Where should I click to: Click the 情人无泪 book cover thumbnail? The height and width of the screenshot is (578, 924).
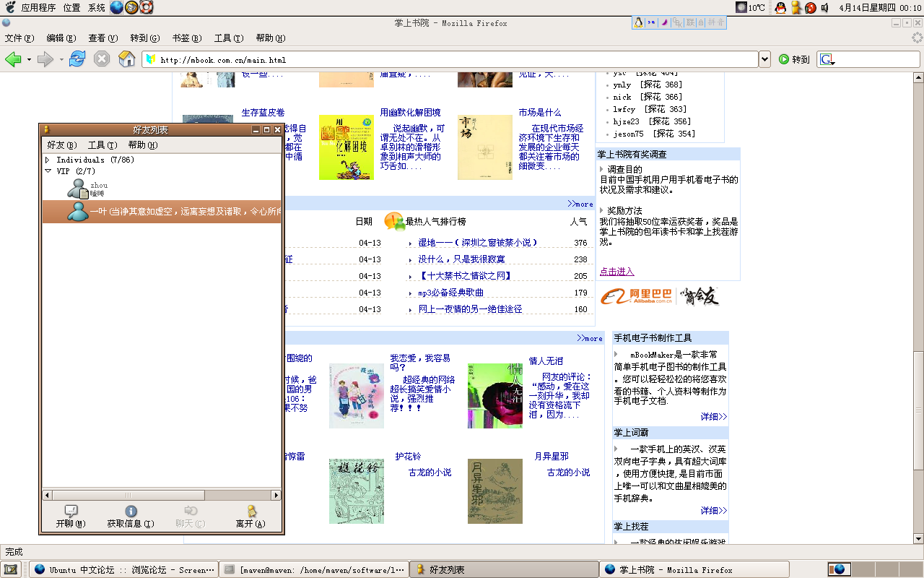tap(494, 395)
